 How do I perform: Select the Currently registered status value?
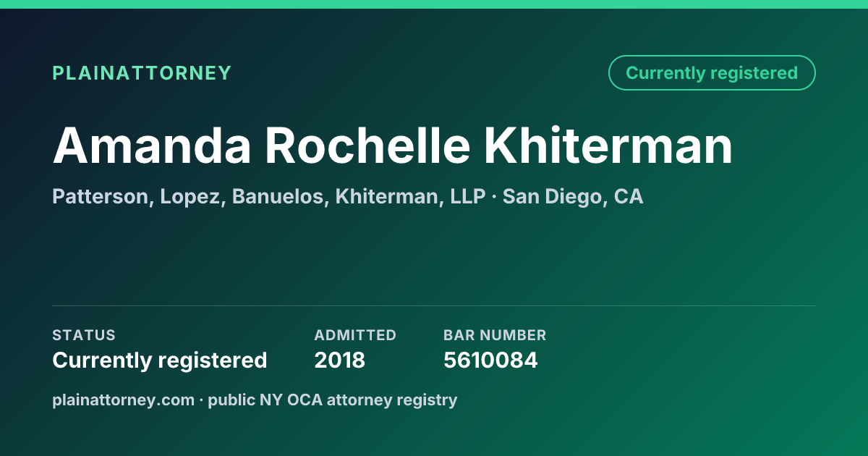coord(160,360)
